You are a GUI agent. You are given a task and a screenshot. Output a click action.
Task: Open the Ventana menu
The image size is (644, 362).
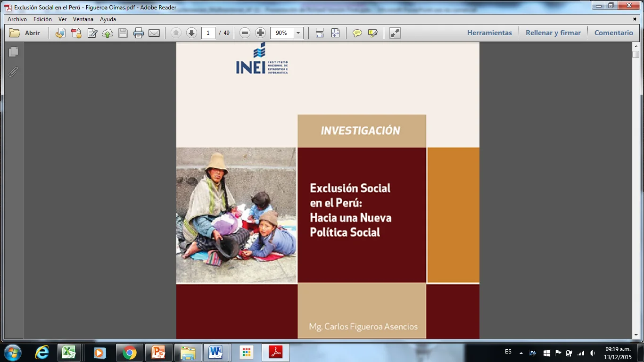(x=83, y=19)
